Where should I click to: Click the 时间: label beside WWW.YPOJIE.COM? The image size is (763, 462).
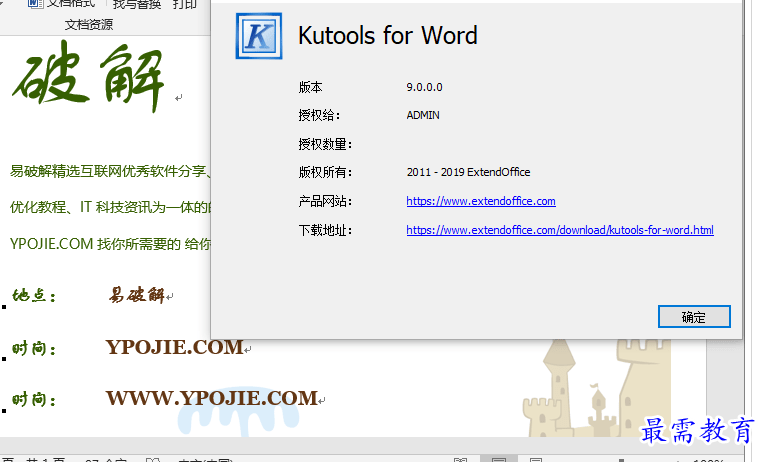34,400
